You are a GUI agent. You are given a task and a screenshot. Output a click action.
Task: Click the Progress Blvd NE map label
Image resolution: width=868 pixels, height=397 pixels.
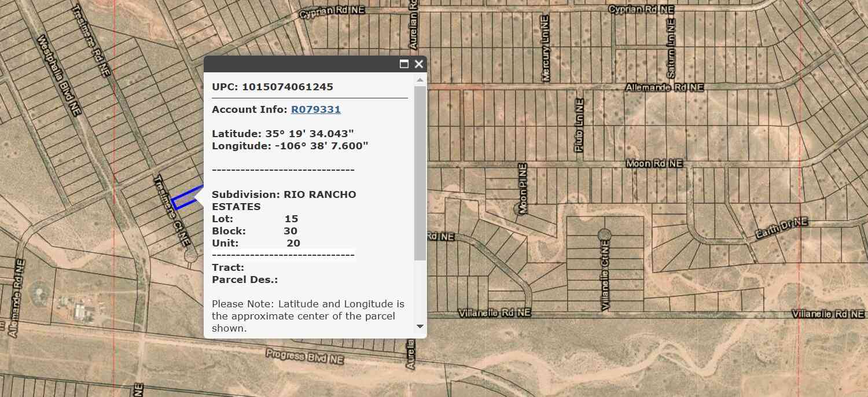coord(304,356)
